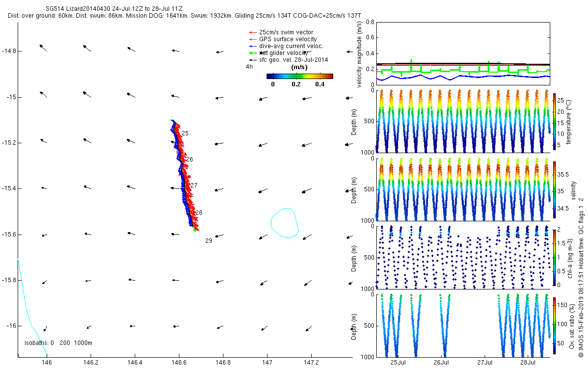The height and width of the screenshot is (368, 588).
Task: Click the 'Ox. sat. ratio (%)' colorbar label
Action: tap(571, 325)
